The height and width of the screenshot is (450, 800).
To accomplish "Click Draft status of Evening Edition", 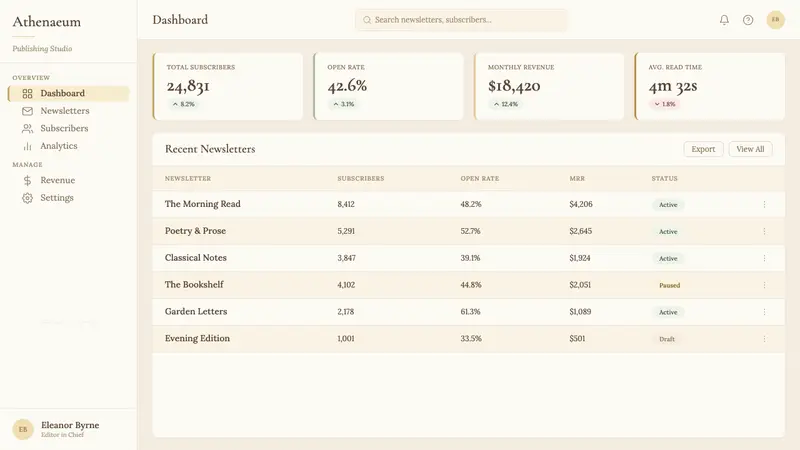I will pos(667,339).
